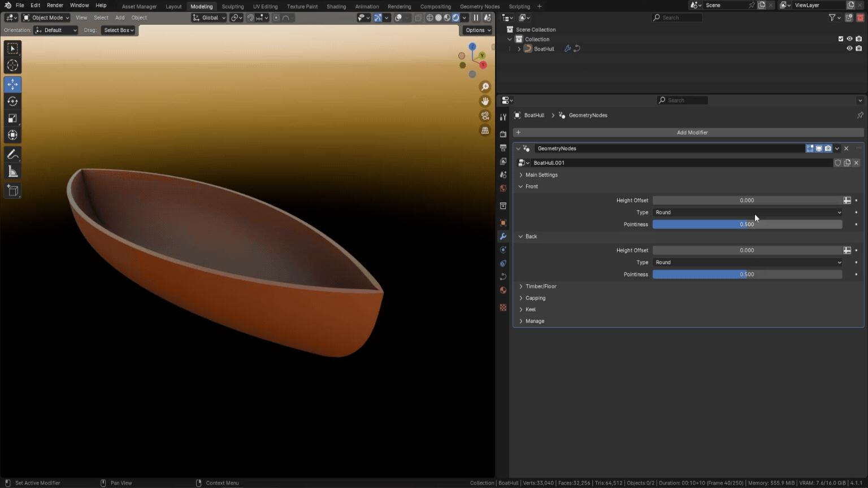This screenshot has width=868, height=488.
Task: Activate the Annotate pencil tool
Action: point(12,155)
